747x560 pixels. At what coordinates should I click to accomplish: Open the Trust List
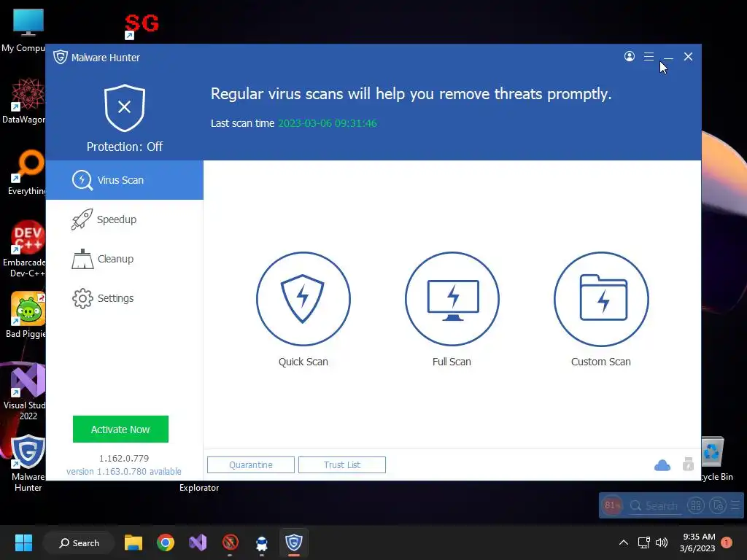click(x=342, y=464)
